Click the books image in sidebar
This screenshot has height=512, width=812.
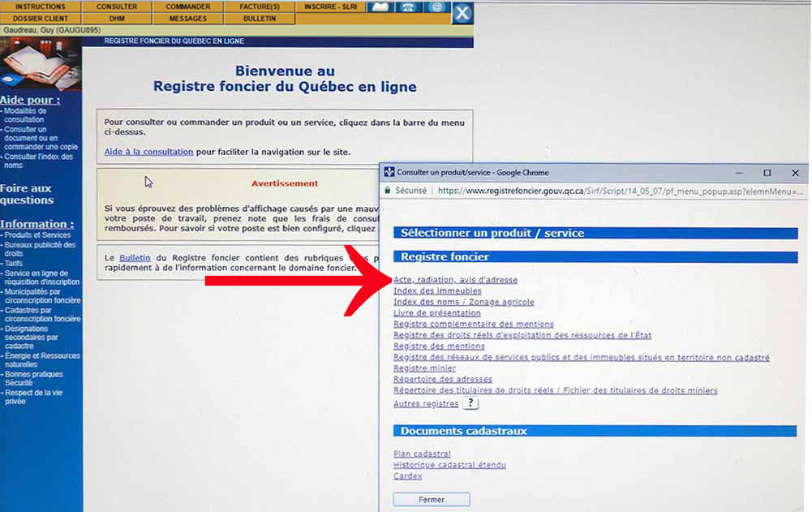click(41, 63)
